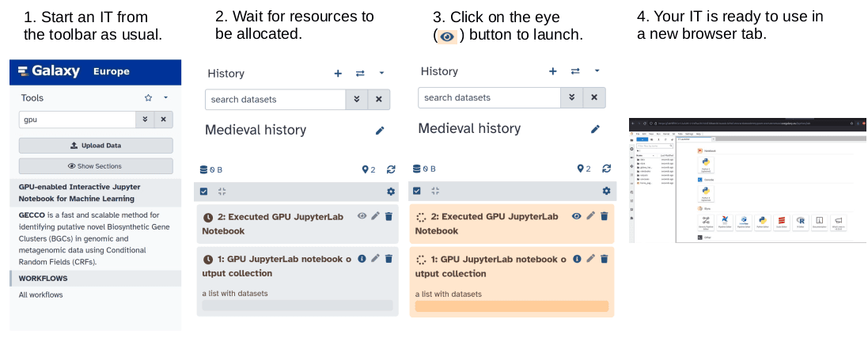Toggle select-all checkbox in step 2 panel
868x342 pixels.
pyautogui.click(x=203, y=192)
